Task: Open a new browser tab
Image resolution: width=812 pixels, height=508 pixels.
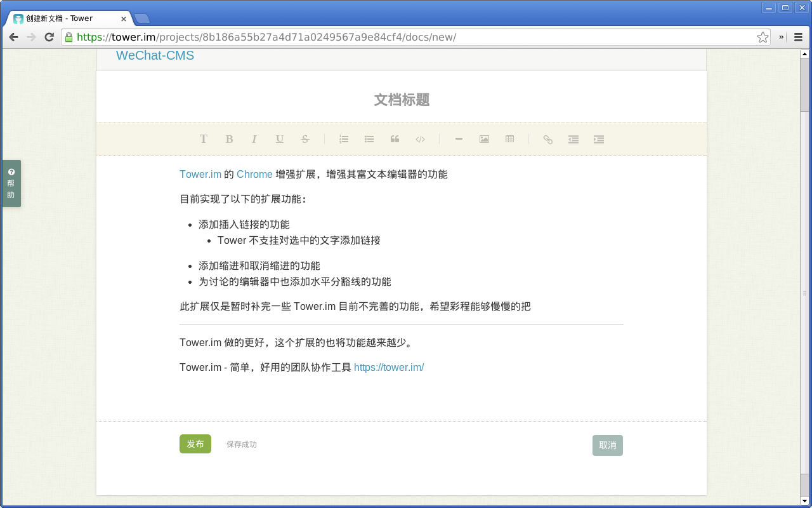Action: 142,18
